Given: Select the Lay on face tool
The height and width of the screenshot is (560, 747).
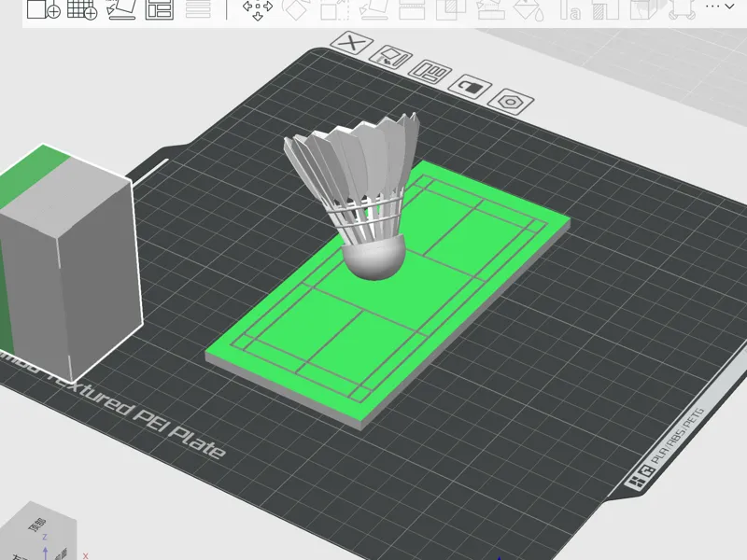Looking at the screenshot, I should click(373, 9).
